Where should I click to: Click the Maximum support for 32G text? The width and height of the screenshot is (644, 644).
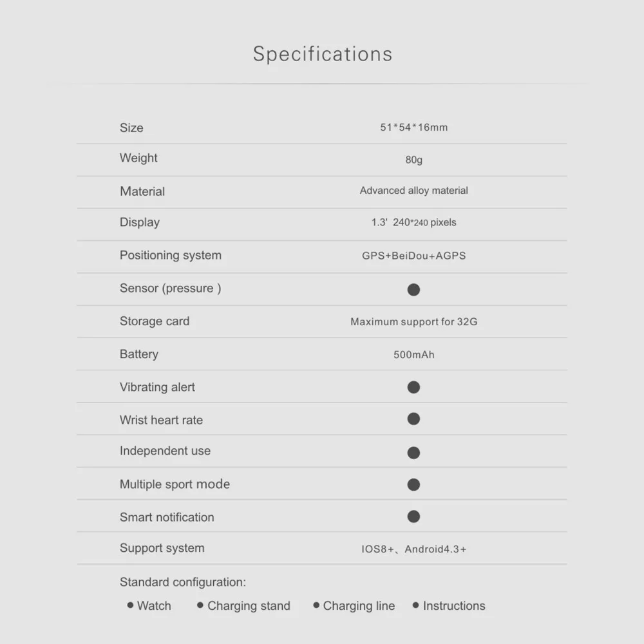coord(413,321)
